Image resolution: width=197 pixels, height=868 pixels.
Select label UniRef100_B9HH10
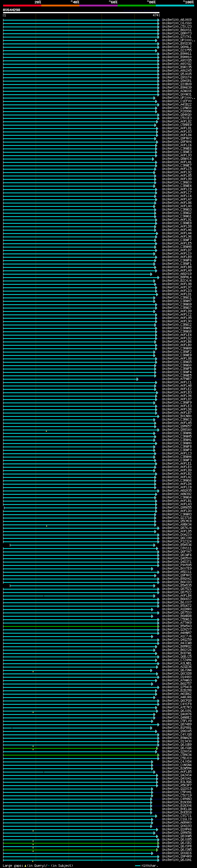(x=177, y=57)
